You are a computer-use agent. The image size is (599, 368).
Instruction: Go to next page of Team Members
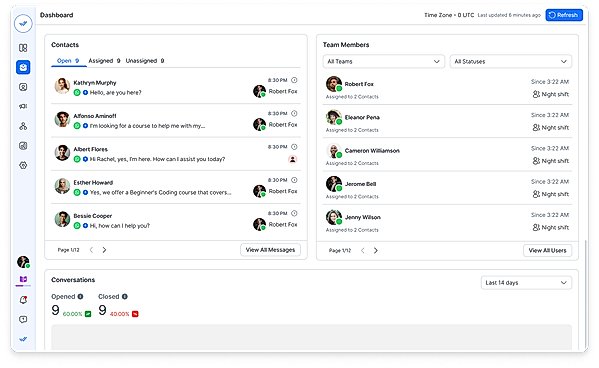(x=376, y=250)
